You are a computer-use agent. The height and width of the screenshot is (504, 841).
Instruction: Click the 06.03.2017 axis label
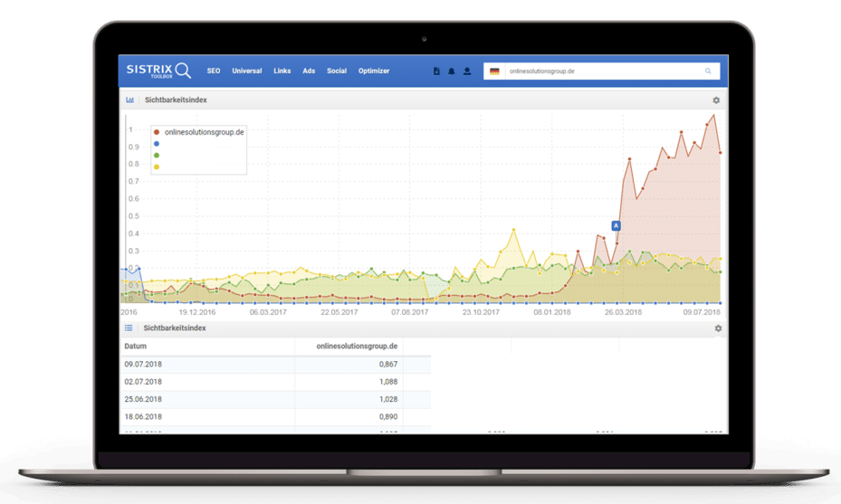(x=268, y=312)
